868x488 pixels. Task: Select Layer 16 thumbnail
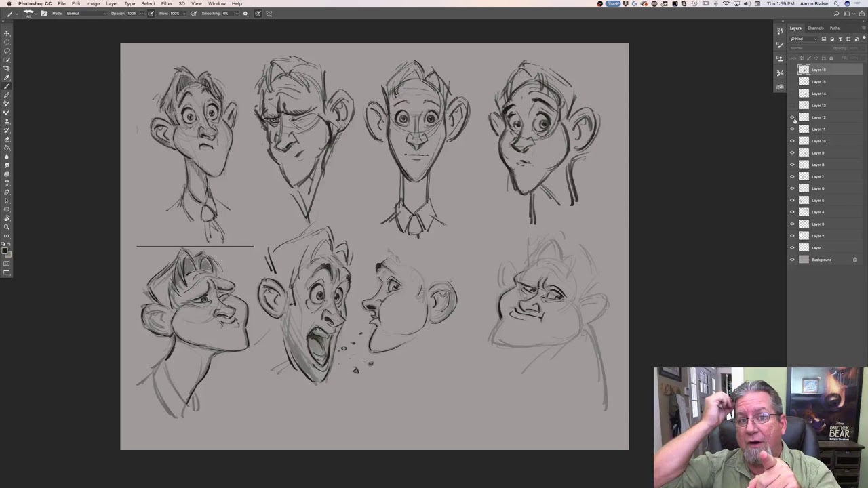tap(804, 70)
